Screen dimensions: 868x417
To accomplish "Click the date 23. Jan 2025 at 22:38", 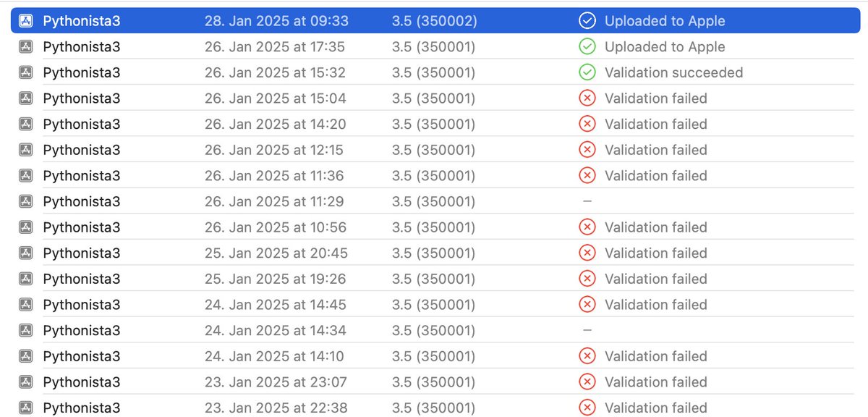I will [276, 408].
